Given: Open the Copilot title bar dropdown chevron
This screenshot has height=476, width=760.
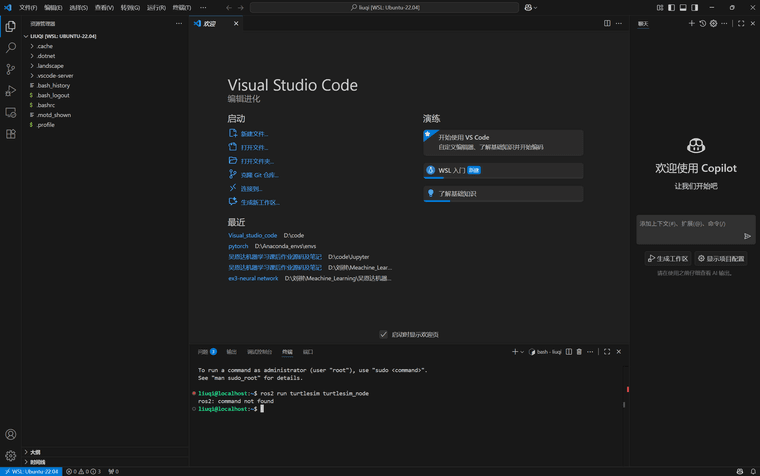Looking at the screenshot, I should coord(535,8).
